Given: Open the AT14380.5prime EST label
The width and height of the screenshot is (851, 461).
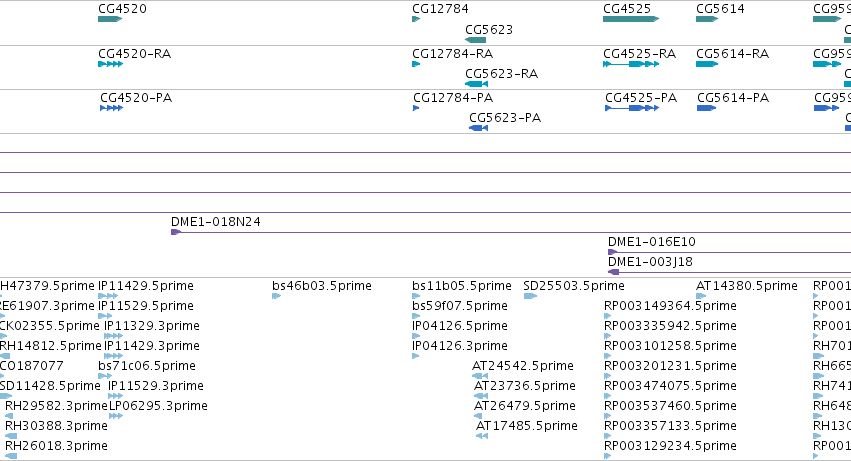Looking at the screenshot, I should coord(747,286).
